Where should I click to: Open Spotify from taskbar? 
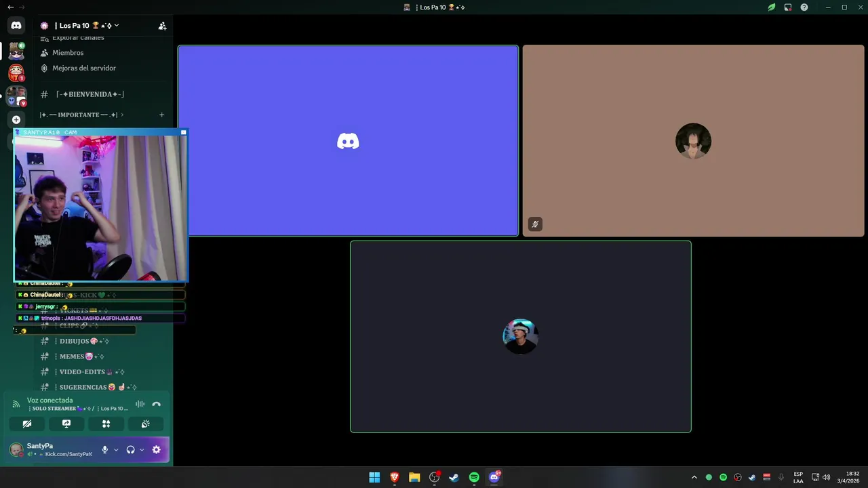point(474,477)
